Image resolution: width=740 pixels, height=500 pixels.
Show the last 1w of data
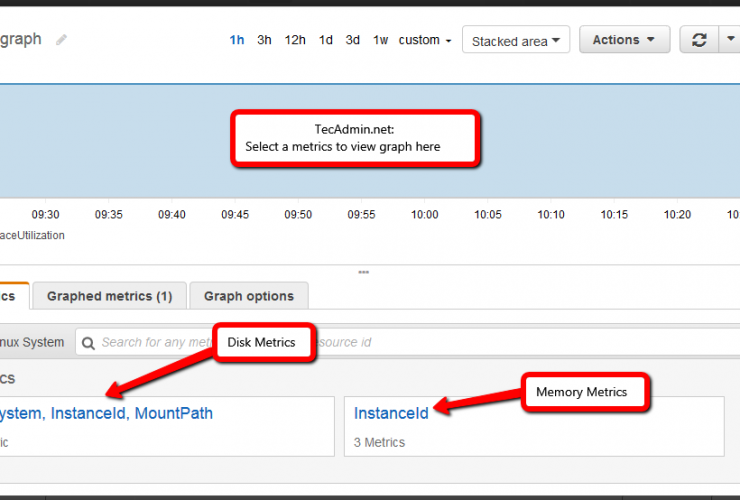(x=381, y=40)
